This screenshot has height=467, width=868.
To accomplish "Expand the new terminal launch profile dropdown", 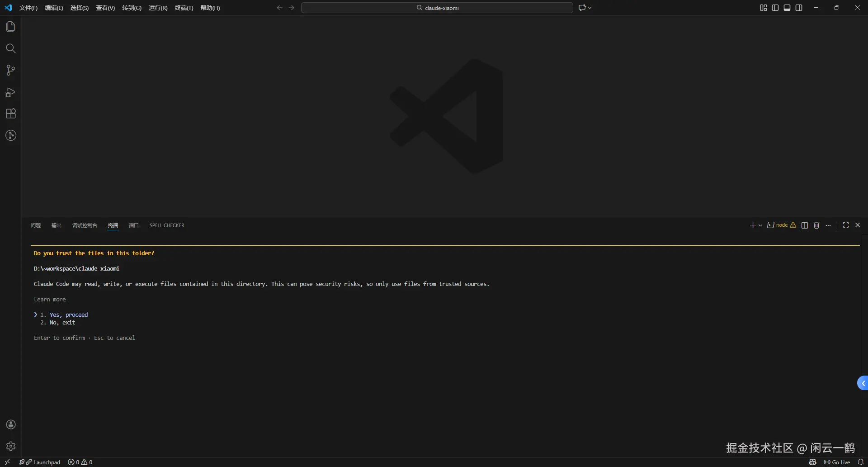I will point(760,225).
